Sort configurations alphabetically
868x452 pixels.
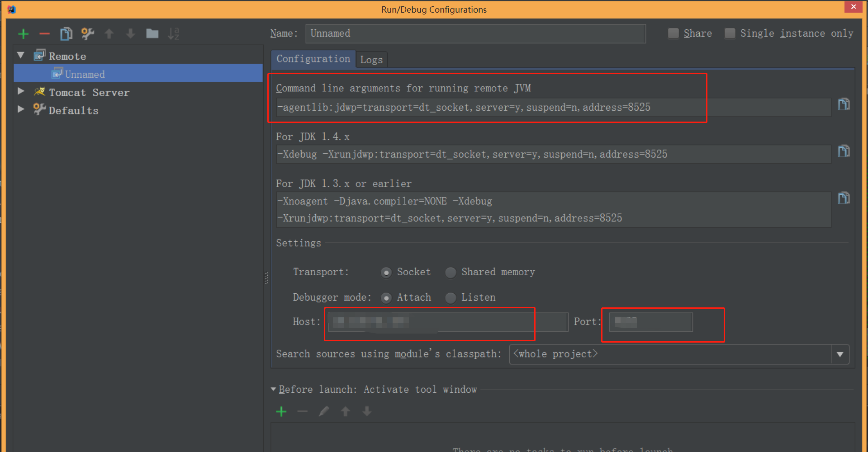tap(174, 34)
